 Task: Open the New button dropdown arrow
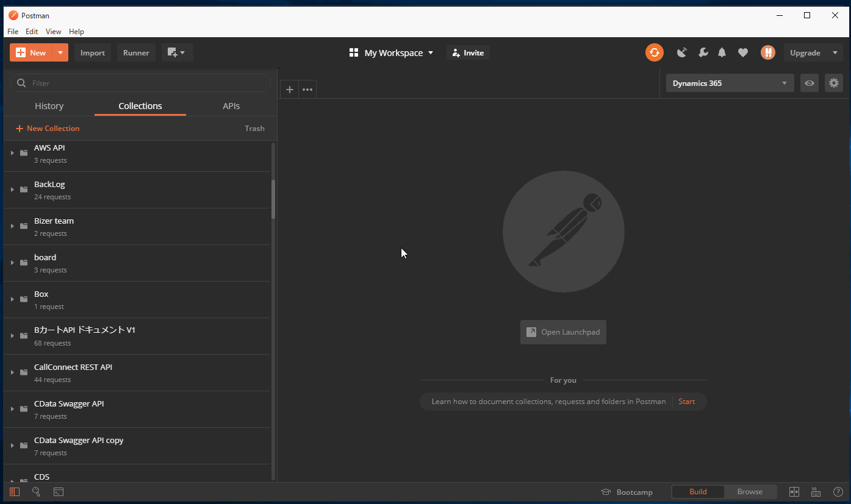pos(60,52)
